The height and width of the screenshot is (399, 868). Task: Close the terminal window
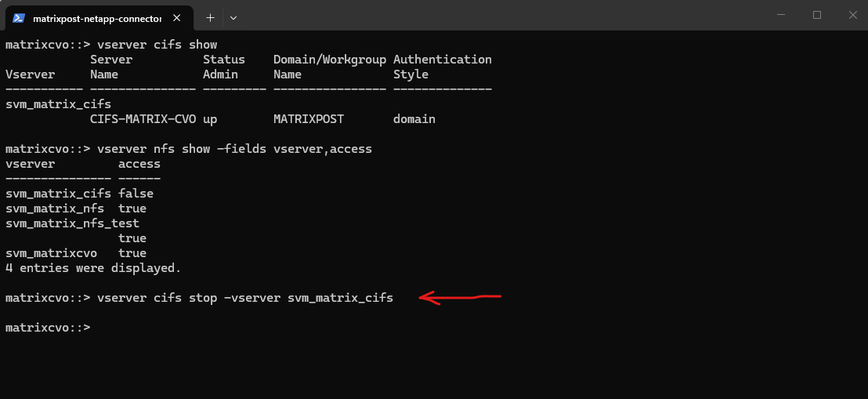coord(852,15)
